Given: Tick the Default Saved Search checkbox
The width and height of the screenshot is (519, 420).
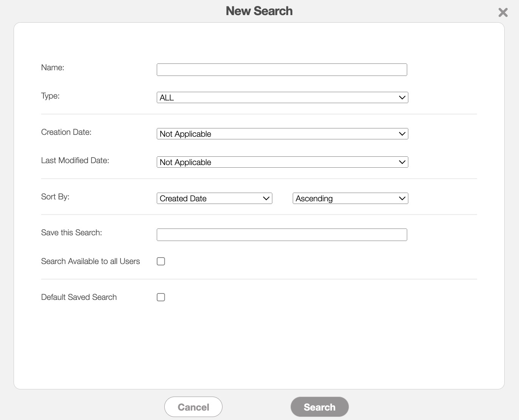Looking at the screenshot, I should point(161,297).
